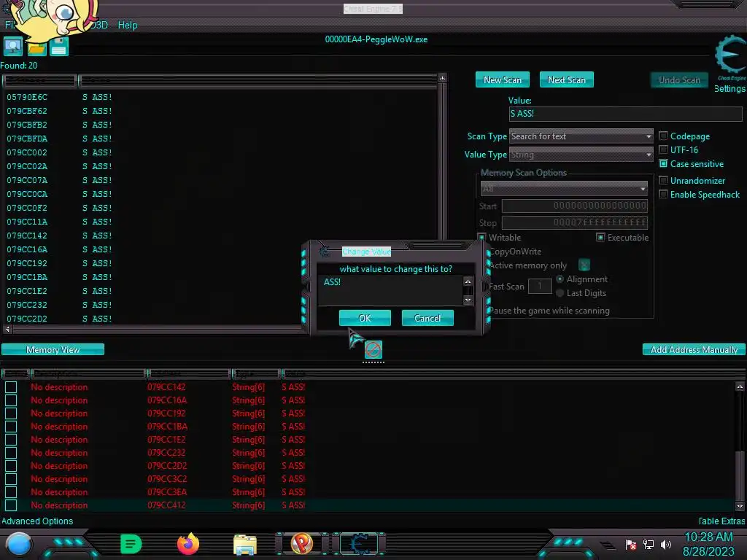
Task: Select found result address 079CC2D2
Action: click(x=27, y=319)
